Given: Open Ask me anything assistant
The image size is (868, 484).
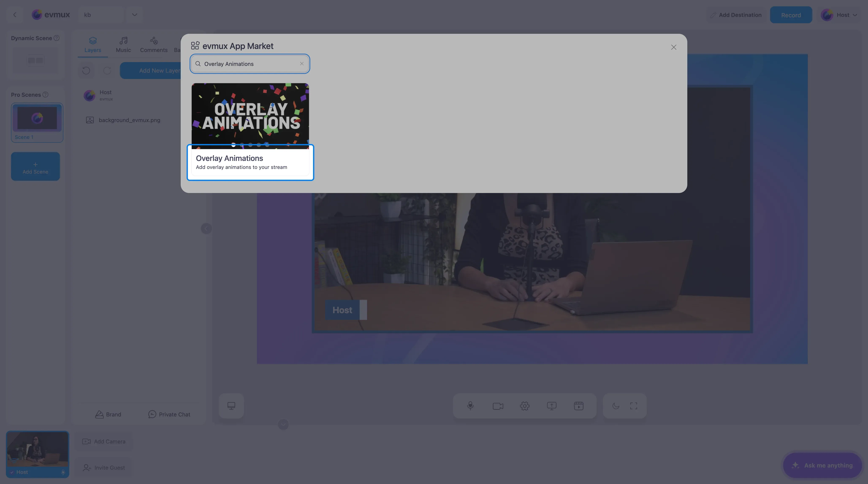Looking at the screenshot, I should tap(822, 465).
